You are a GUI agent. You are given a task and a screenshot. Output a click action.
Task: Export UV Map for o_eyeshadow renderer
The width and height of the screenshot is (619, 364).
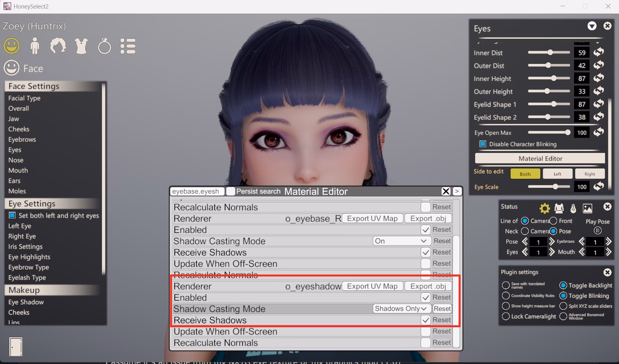coord(372,286)
